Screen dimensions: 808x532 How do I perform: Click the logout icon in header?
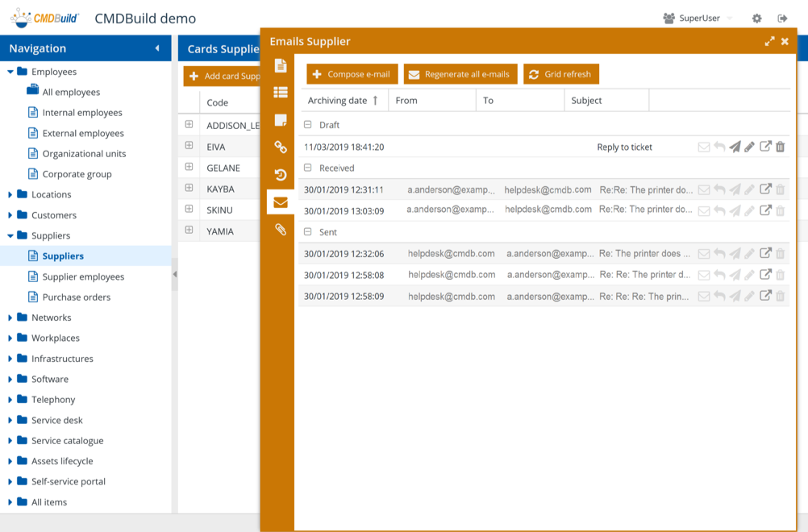click(782, 19)
